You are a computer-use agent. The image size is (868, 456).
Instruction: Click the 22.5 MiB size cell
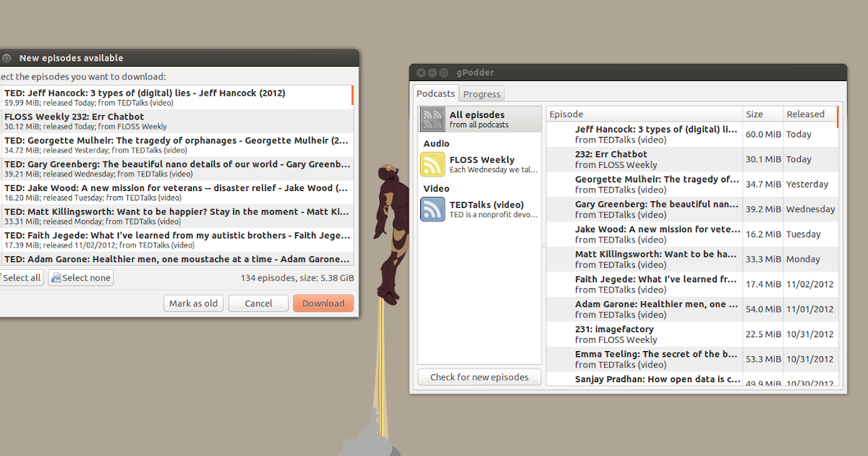[x=763, y=334]
